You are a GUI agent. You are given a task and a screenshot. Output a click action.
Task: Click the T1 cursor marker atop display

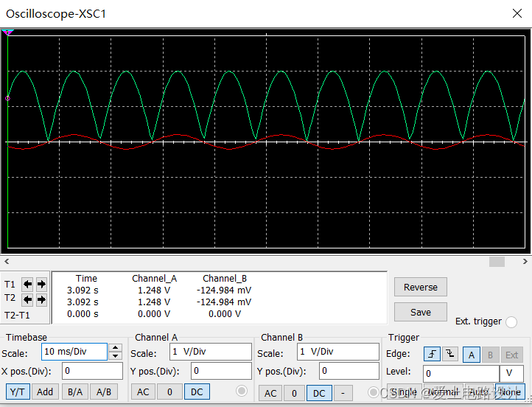7,32
